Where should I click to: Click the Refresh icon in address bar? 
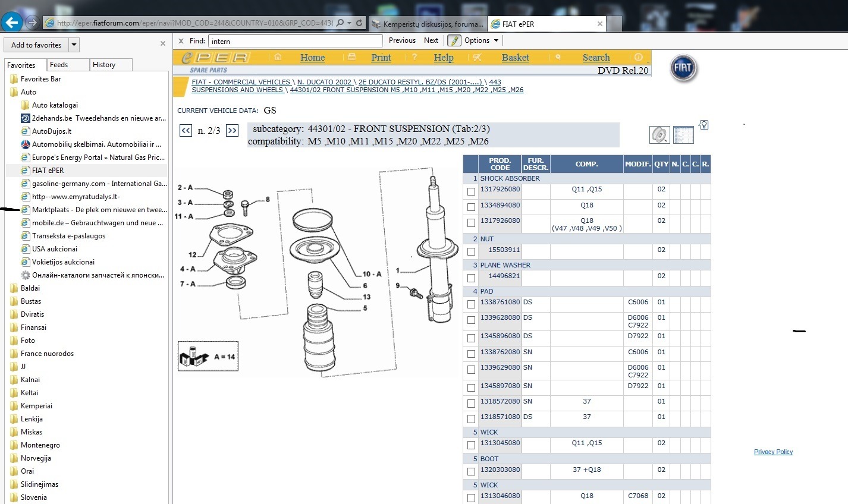pos(359,23)
